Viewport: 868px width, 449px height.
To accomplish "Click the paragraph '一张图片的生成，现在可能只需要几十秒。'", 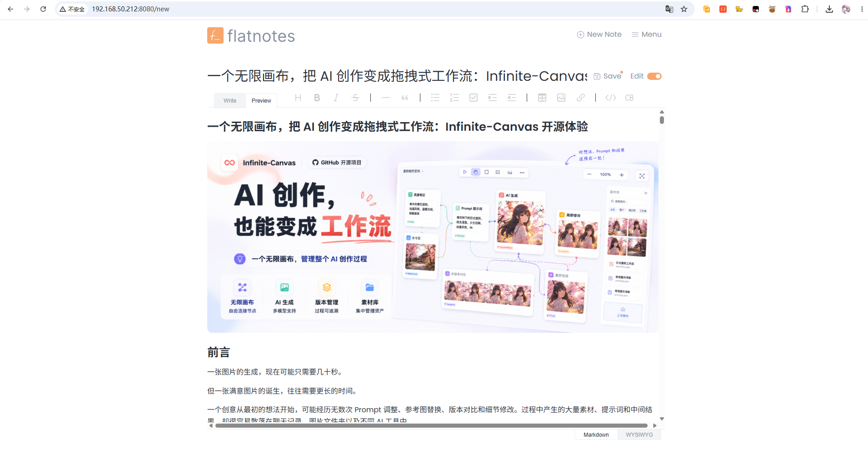I will (x=275, y=372).
